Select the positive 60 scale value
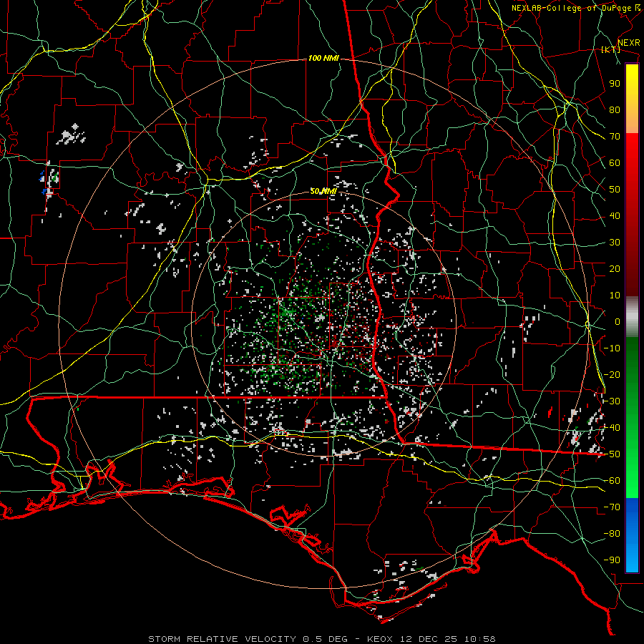The image size is (644, 644). click(x=615, y=163)
